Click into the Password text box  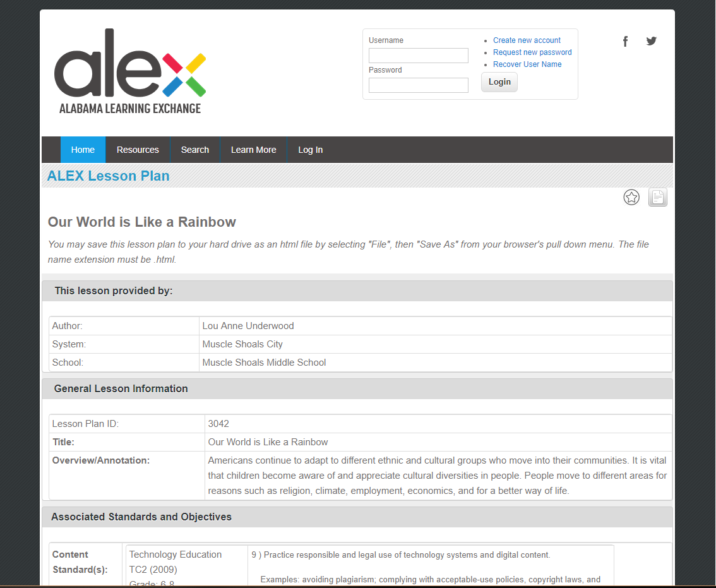(418, 85)
